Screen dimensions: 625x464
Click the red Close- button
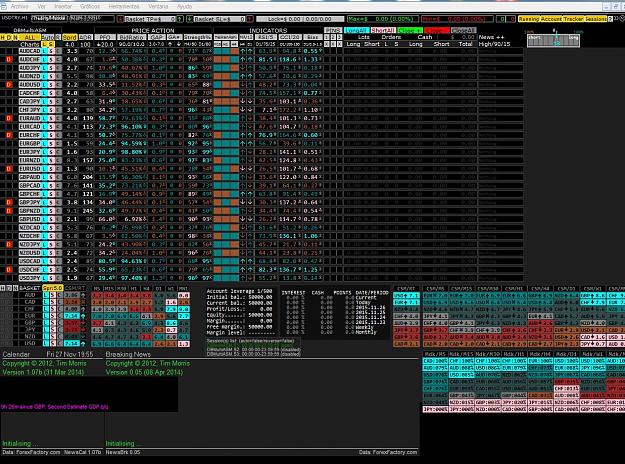[436, 30]
